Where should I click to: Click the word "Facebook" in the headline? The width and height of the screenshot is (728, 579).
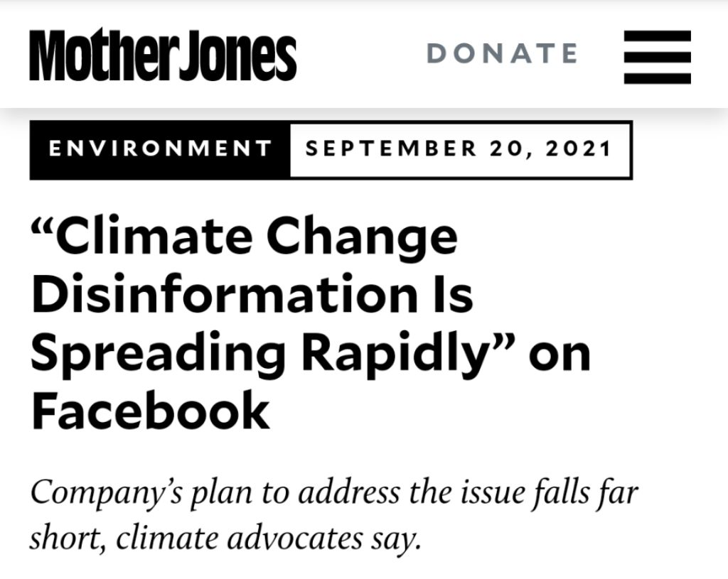tap(151, 411)
